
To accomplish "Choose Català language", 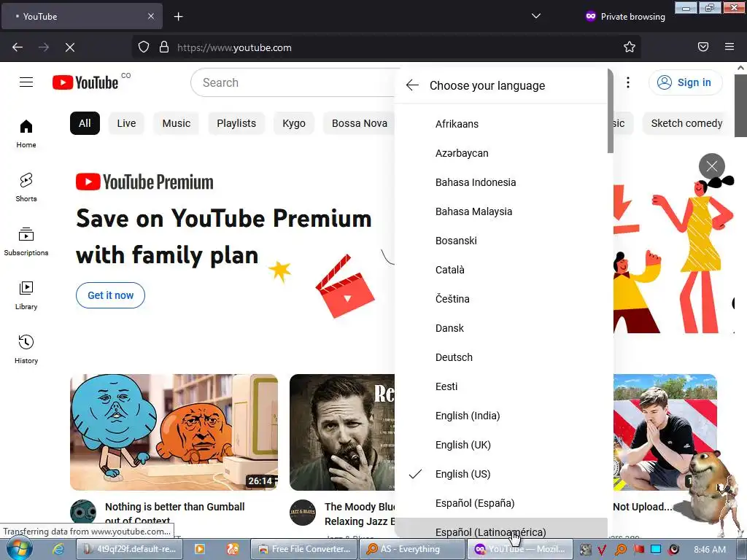I will point(501,270).
